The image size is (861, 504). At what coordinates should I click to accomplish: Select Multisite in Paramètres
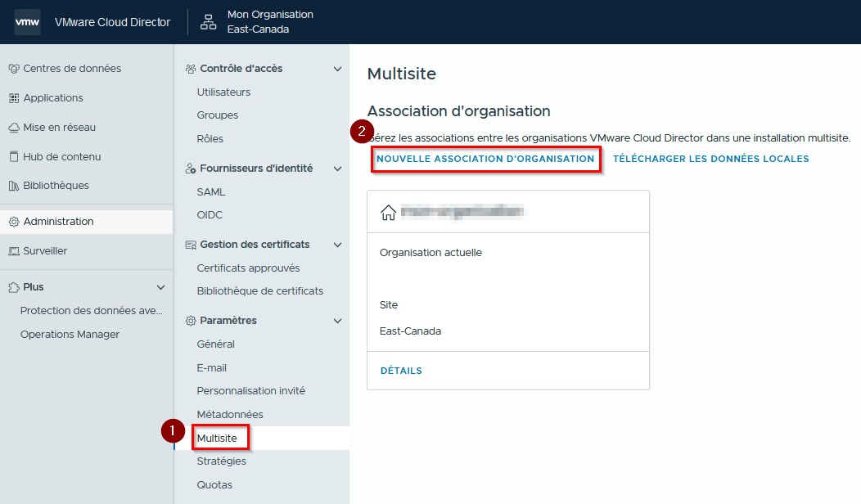217,438
